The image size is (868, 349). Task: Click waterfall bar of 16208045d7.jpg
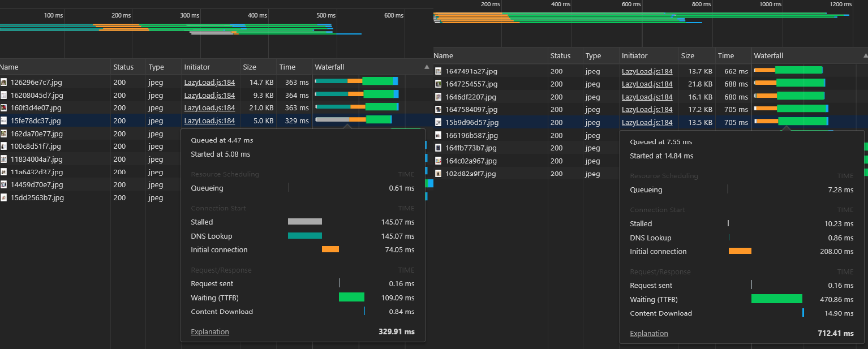coord(356,94)
